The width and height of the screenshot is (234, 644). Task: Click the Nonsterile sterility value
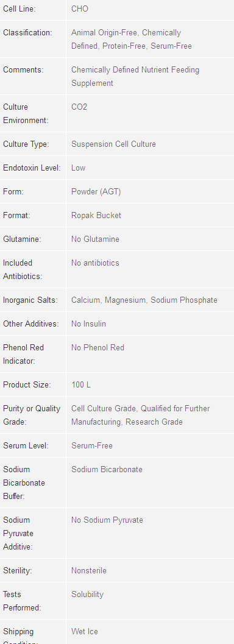point(89,570)
